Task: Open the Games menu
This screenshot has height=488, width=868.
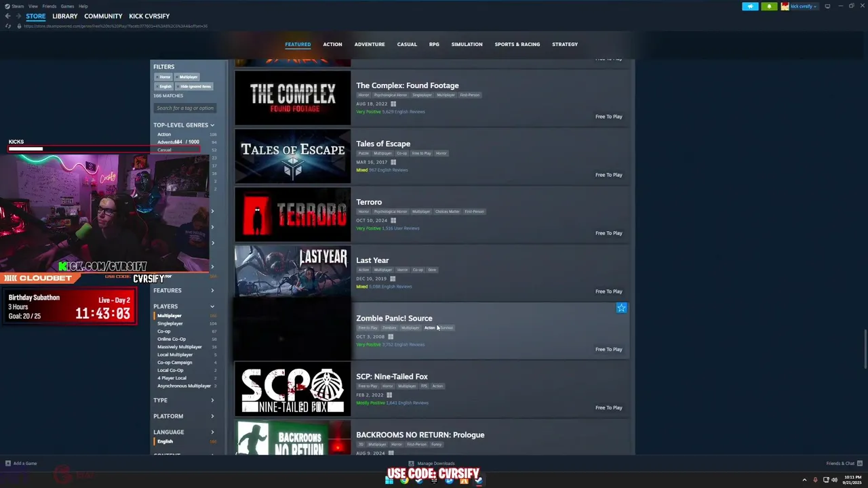Action: (67, 6)
